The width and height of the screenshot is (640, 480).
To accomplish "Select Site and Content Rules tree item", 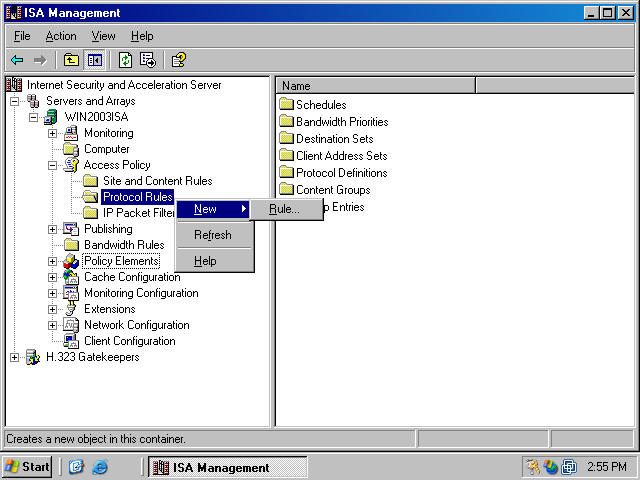I will point(157,181).
